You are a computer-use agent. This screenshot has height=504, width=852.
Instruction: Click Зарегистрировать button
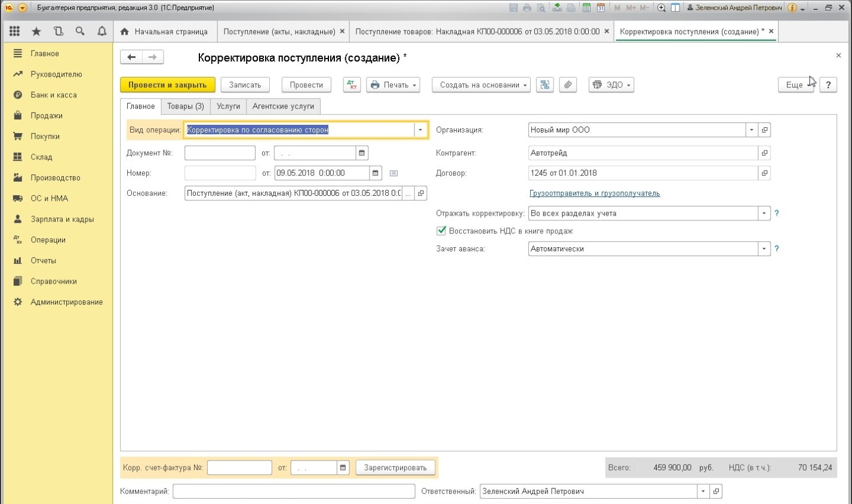click(395, 468)
